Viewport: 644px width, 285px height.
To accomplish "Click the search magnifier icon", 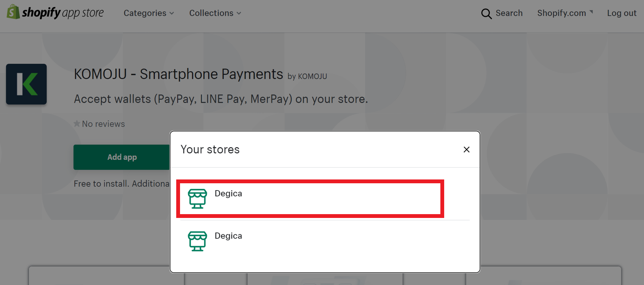I will pyautogui.click(x=486, y=14).
